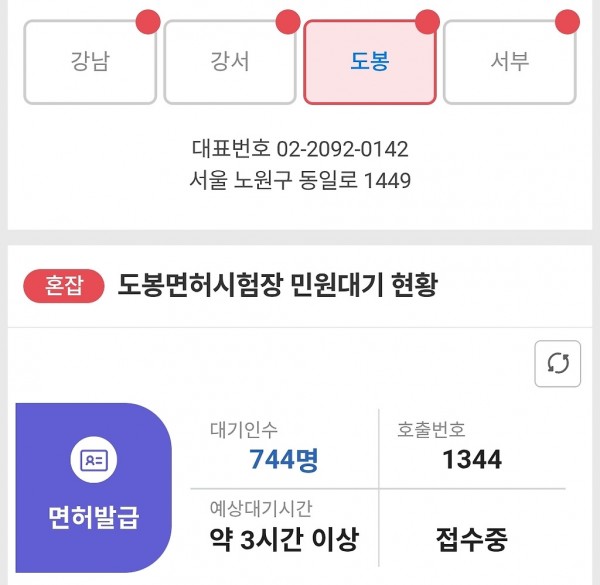
Task: Click the 도봉면허시험장 민원대기 현황 heading
Action: pyautogui.click(x=278, y=286)
